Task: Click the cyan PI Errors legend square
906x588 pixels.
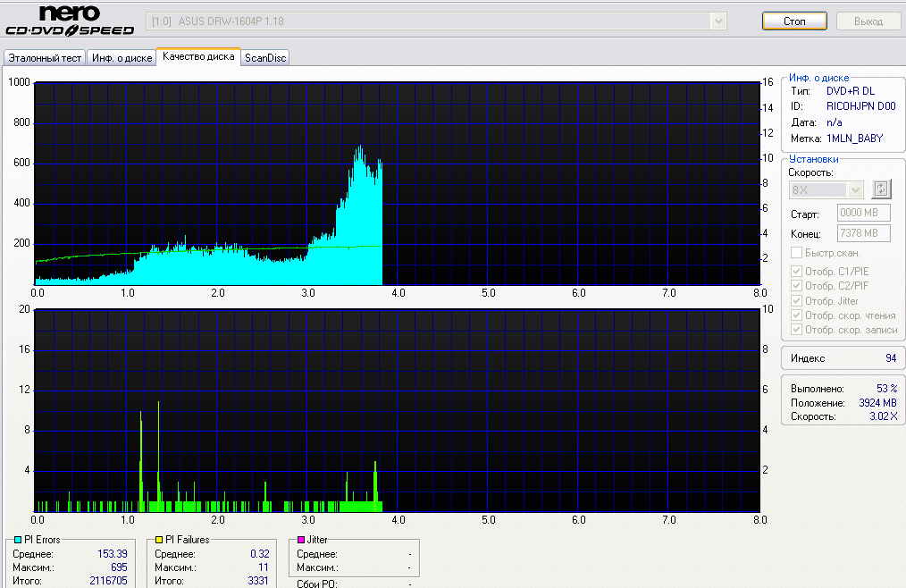Action: tap(17, 540)
